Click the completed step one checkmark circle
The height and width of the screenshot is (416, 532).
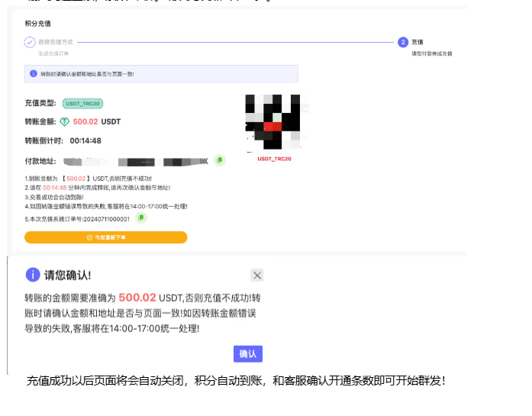coord(30,42)
